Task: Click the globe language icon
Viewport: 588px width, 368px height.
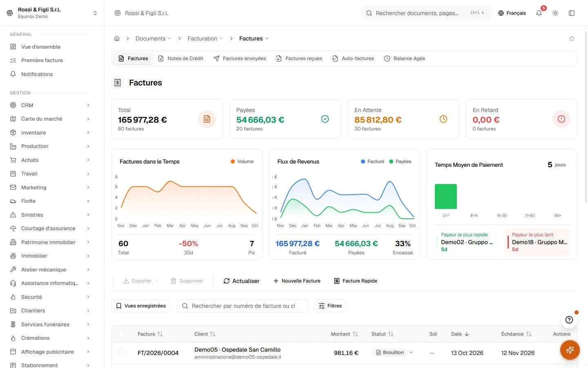Action: pos(501,13)
